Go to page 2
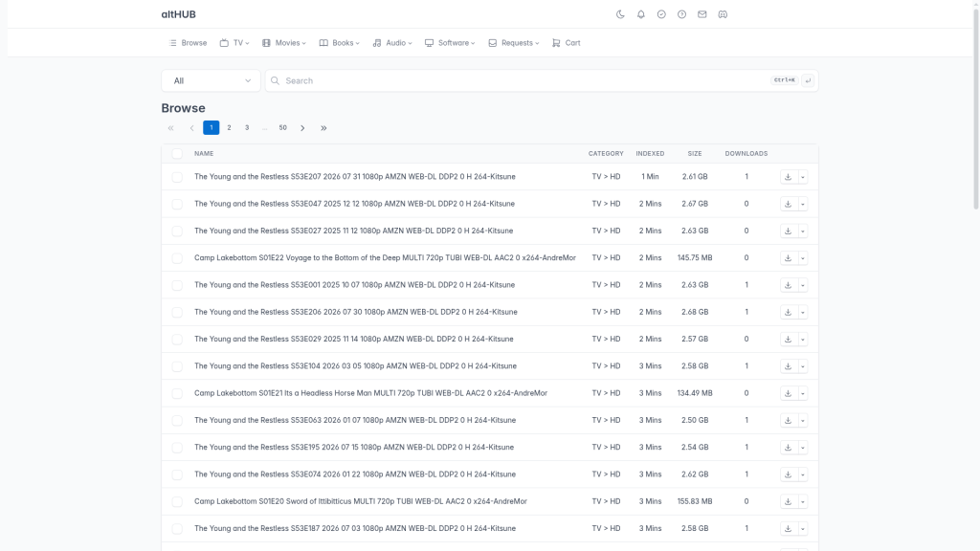The image size is (980, 551). tap(230, 128)
